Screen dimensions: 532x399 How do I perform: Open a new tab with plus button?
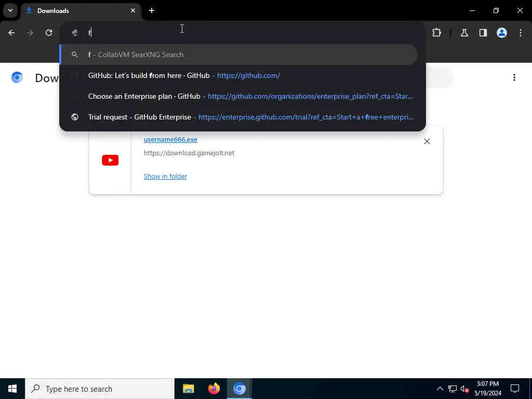152,10
